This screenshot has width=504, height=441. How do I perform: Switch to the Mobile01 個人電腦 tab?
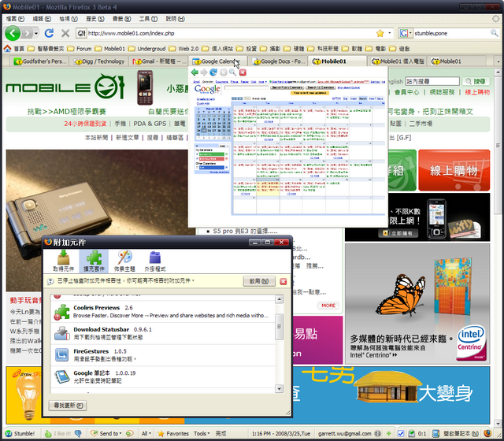click(398, 61)
